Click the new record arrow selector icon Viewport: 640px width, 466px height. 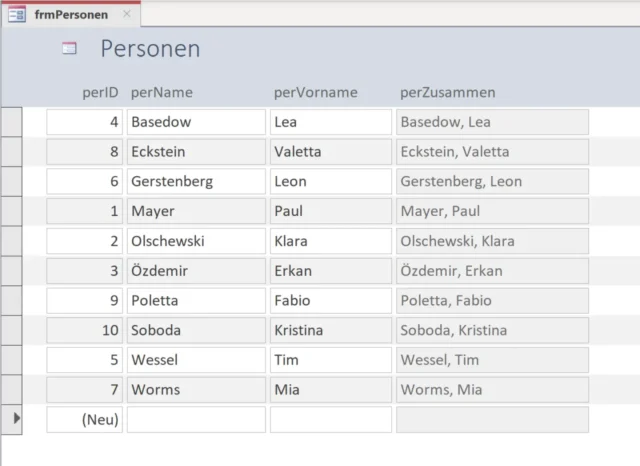coord(14,419)
